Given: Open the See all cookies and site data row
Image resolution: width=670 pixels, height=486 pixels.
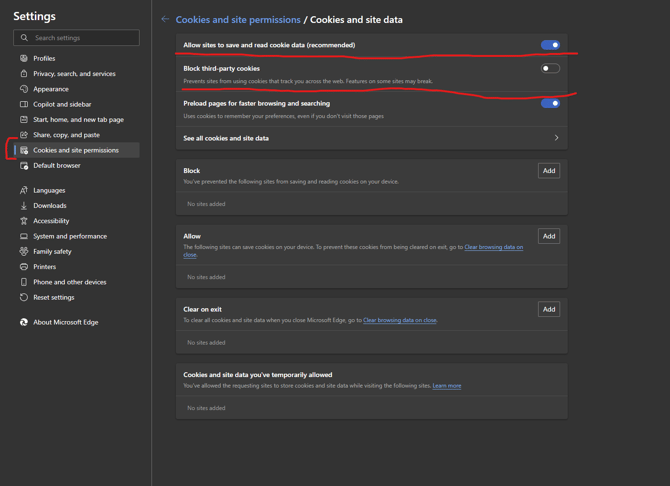Looking at the screenshot, I should [x=371, y=138].
